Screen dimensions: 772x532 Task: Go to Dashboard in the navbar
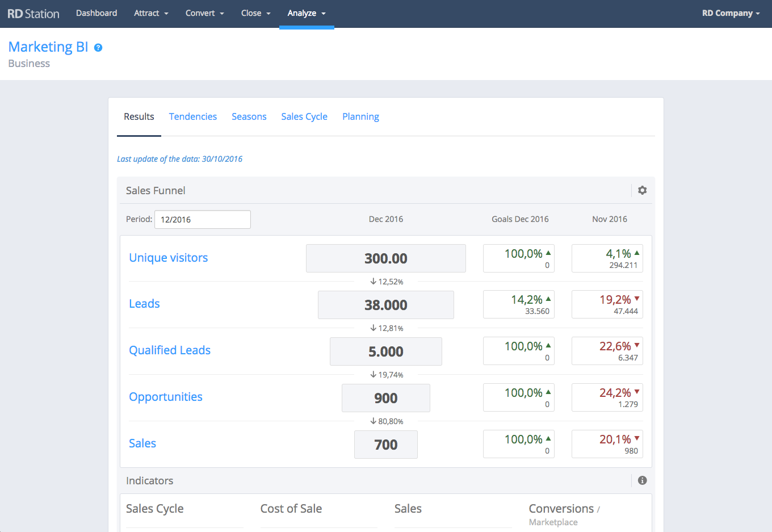click(96, 14)
